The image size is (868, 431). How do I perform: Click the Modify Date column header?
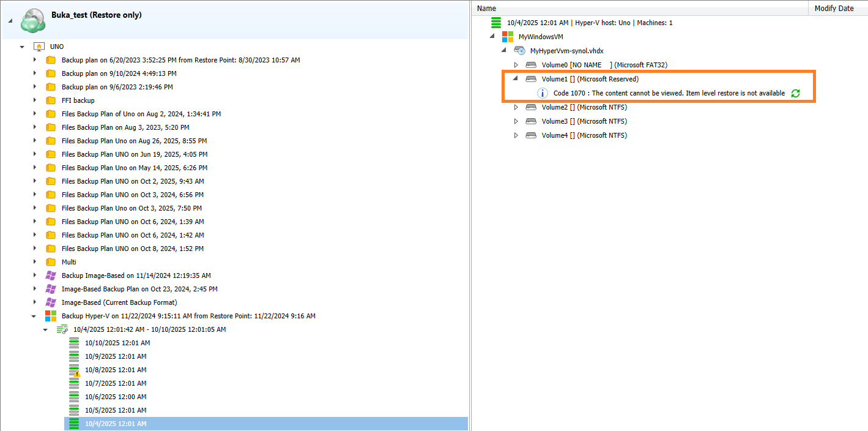(834, 9)
